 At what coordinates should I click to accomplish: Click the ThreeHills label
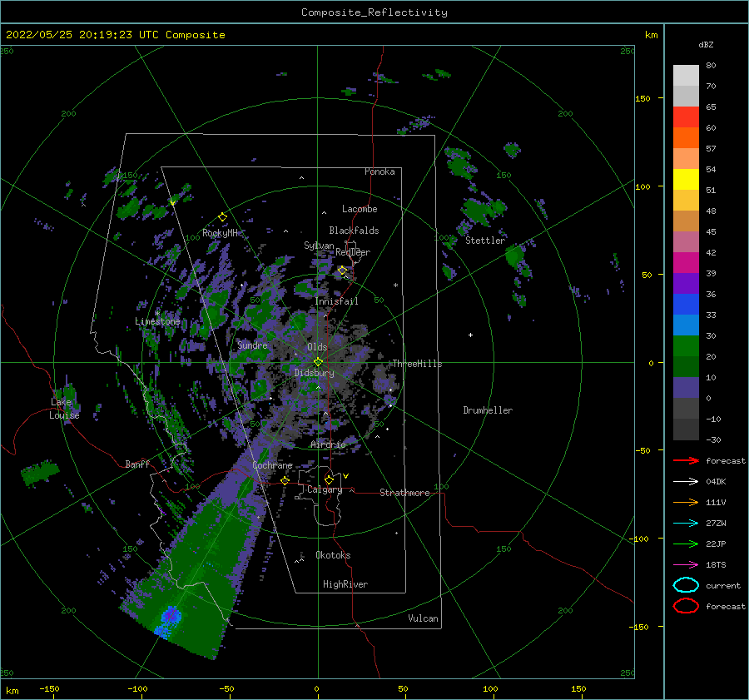(x=418, y=364)
